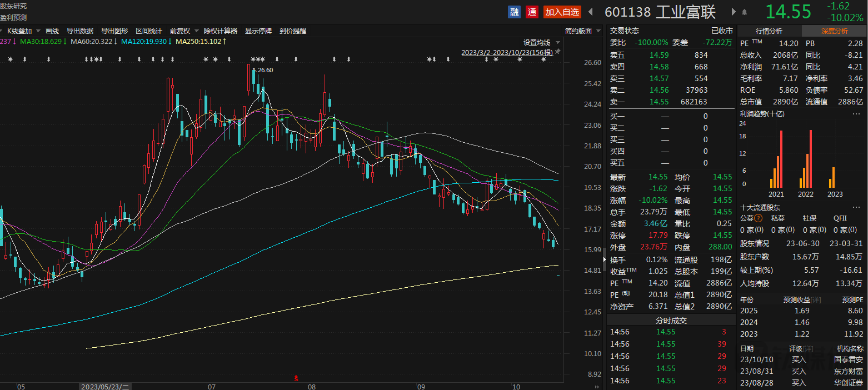Toggle the 画线 drawing mode
Screen dimensions: 868x390
click(x=52, y=31)
